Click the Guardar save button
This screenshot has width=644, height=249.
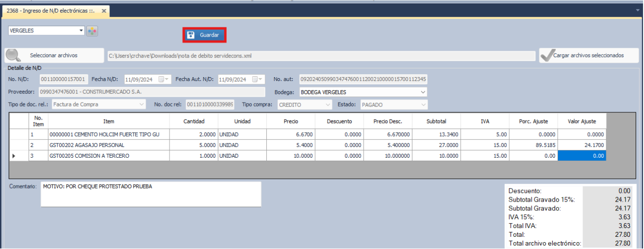point(204,35)
